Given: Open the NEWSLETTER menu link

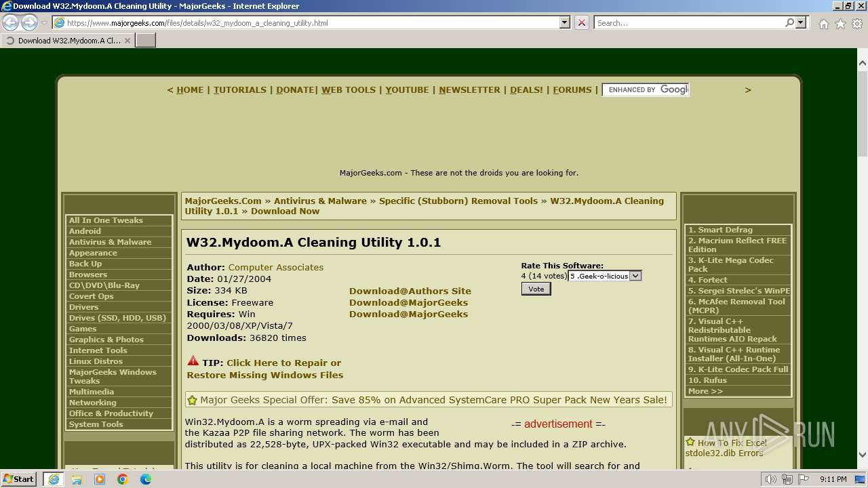Looking at the screenshot, I should (469, 89).
